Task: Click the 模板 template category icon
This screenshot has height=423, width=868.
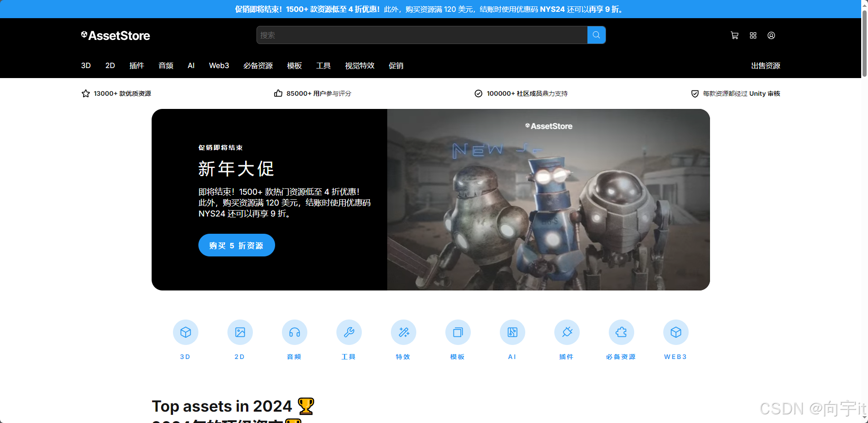Action: (458, 332)
